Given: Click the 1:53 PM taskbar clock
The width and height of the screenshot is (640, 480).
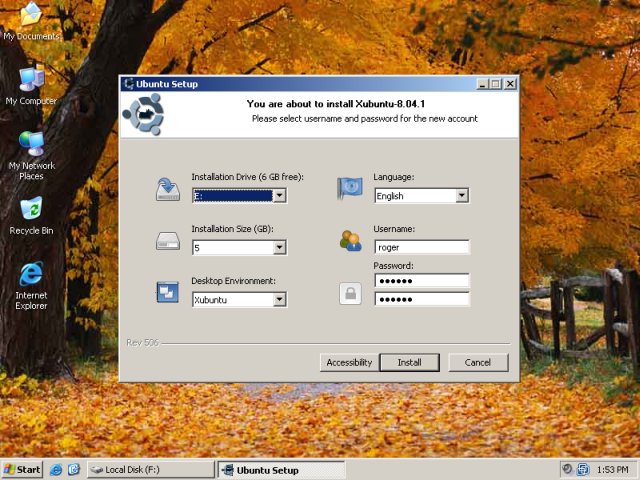Looking at the screenshot, I should coord(613,470).
